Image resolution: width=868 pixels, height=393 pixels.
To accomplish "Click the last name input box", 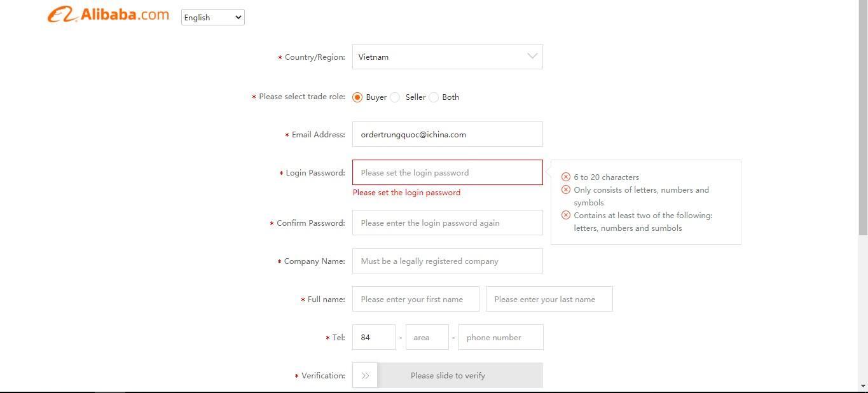I will pos(549,299).
